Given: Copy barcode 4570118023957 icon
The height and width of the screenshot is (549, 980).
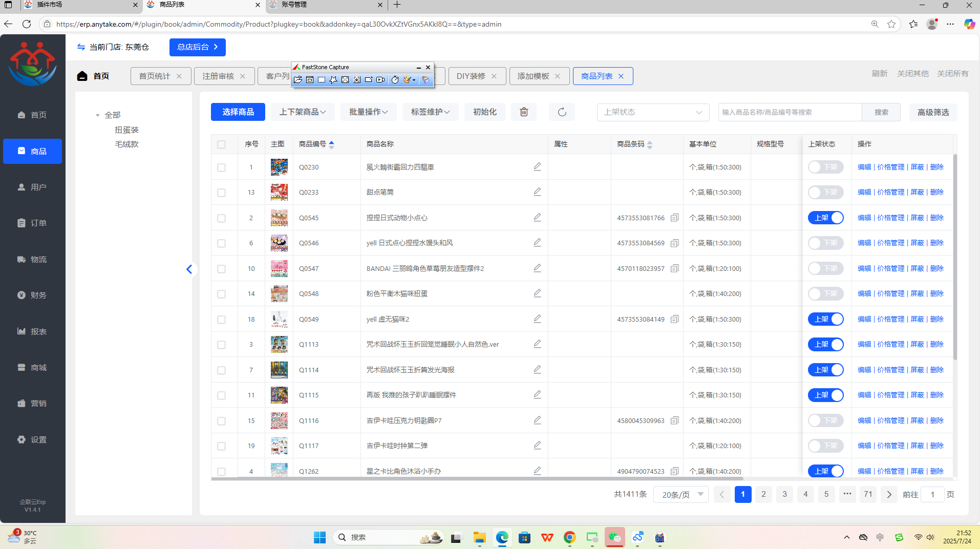Looking at the screenshot, I should click(674, 268).
